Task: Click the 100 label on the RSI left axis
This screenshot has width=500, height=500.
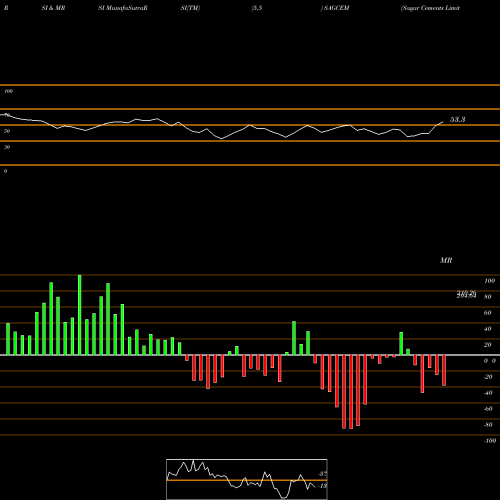Action: (x=8, y=91)
